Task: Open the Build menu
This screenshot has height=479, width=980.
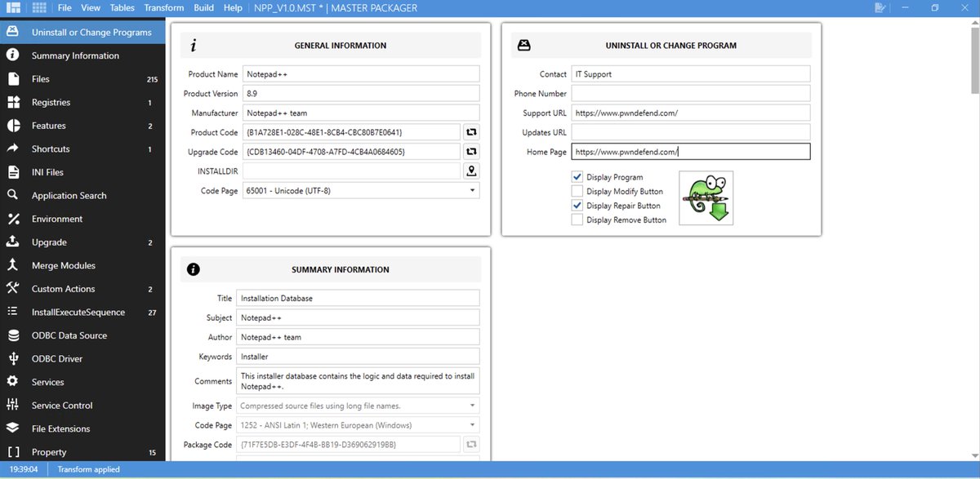Action: (x=204, y=7)
